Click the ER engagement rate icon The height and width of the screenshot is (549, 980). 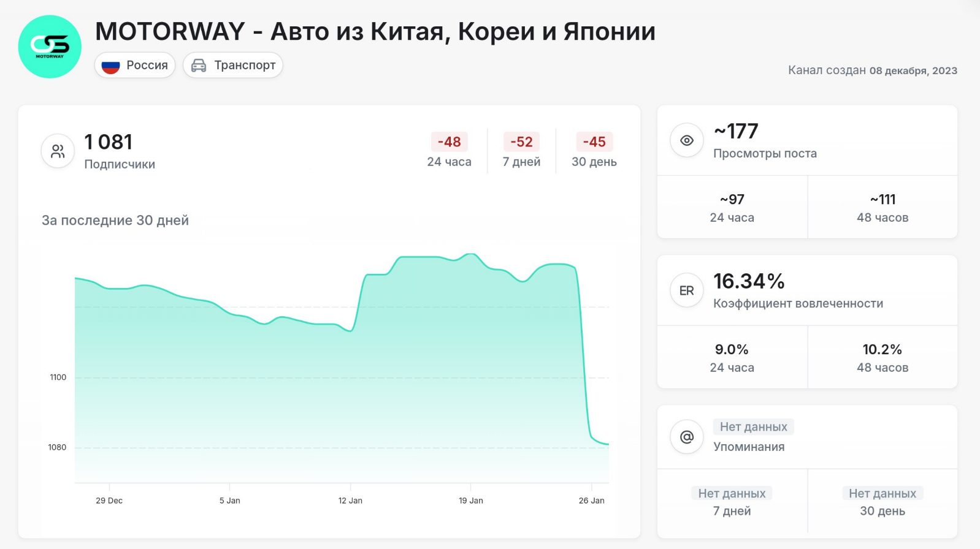pyautogui.click(x=687, y=290)
